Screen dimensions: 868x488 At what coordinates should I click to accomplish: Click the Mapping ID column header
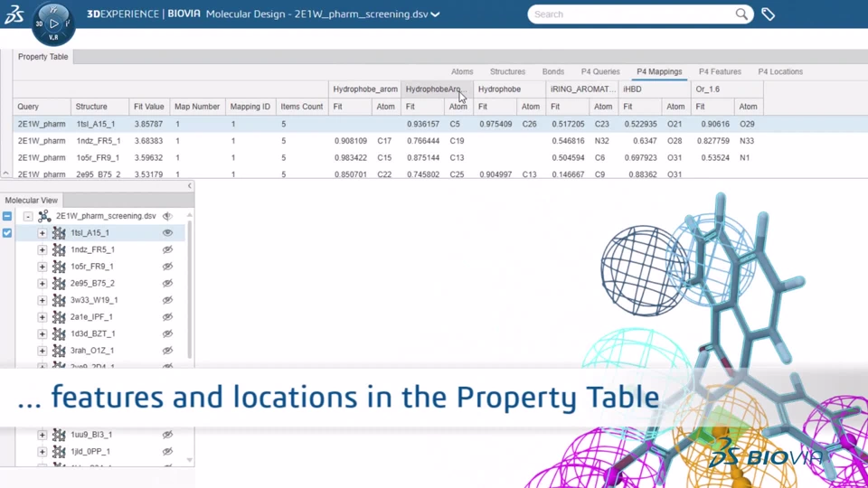[250, 107]
